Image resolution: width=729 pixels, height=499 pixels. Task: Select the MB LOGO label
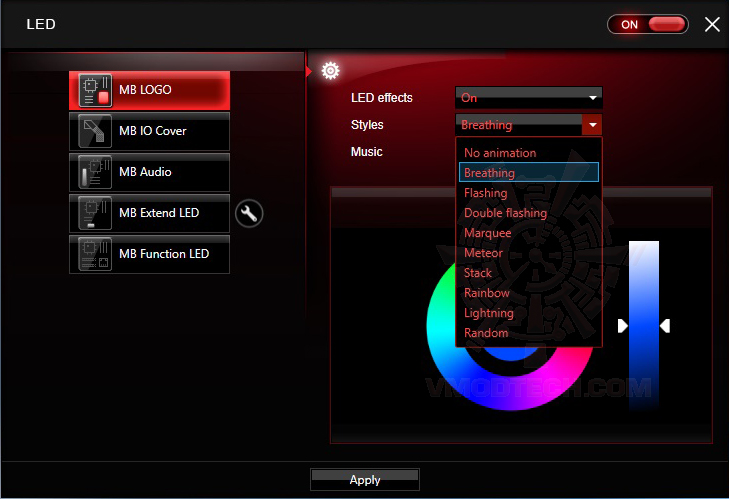click(x=145, y=90)
